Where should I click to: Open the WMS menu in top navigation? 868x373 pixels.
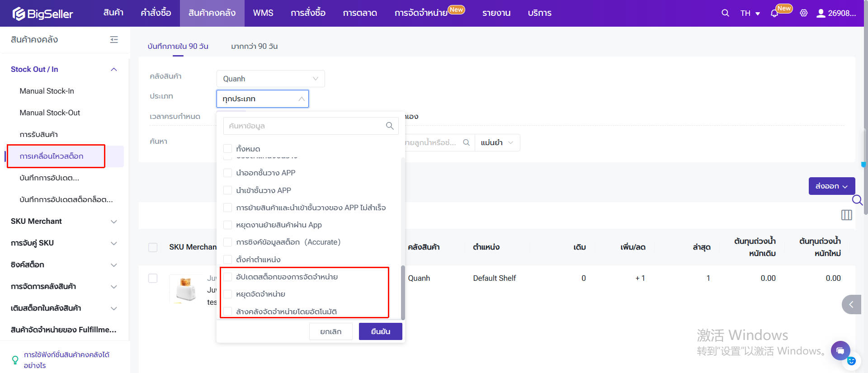(263, 13)
